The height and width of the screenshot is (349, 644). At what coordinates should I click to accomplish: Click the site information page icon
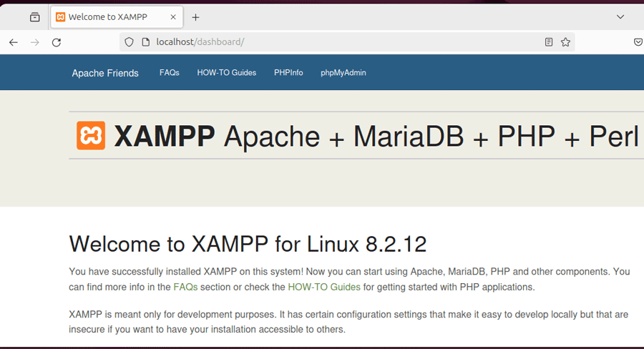[145, 42]
